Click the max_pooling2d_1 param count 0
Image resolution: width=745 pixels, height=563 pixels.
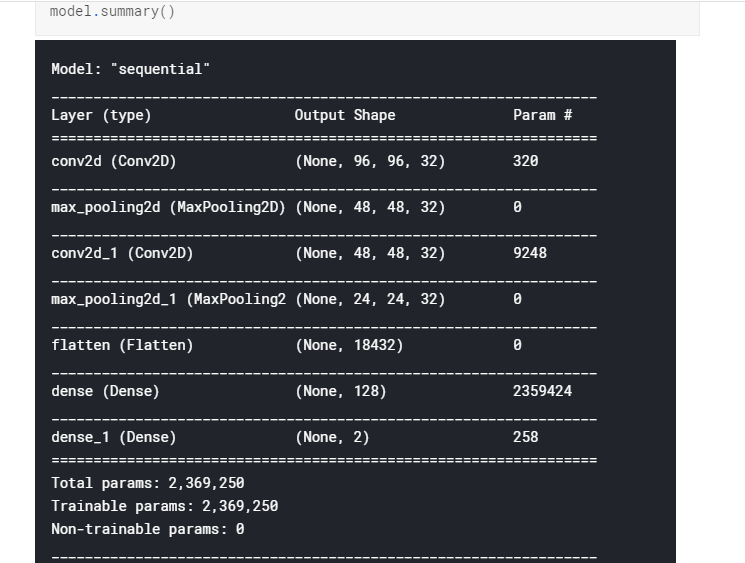point(517,299)
